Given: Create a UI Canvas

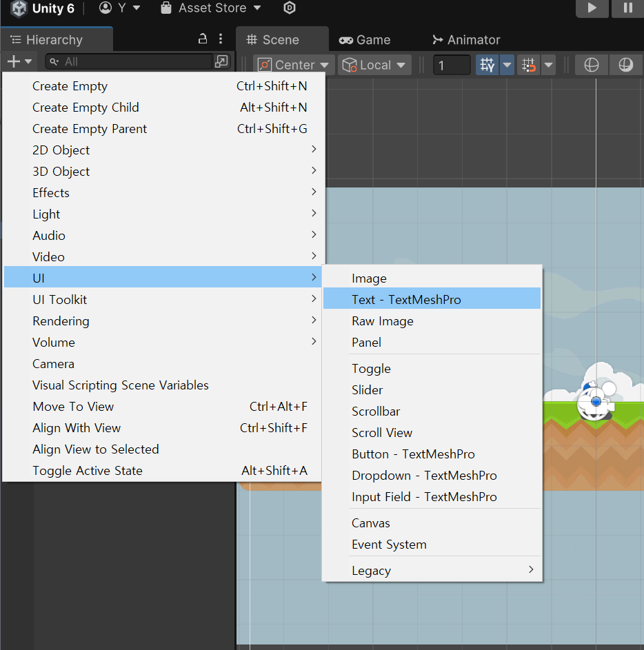Looking at the screenshot, I should tap(432, 523).
